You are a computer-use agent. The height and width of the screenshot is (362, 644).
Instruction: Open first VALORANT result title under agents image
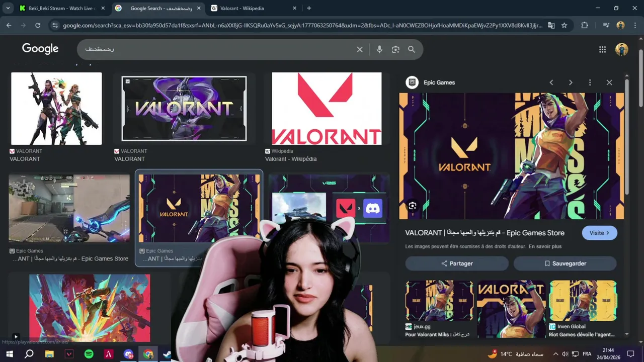click(x=25, y=159)
